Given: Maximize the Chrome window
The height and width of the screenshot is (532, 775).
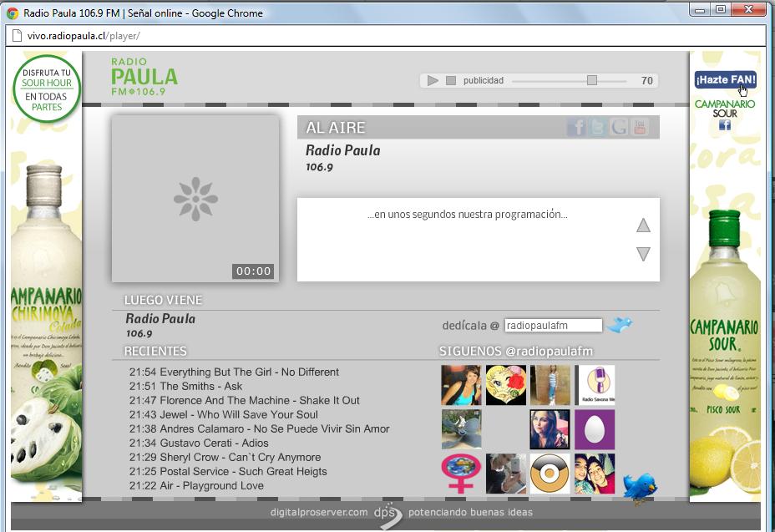Looking at the screenshot, I should [x=721, y=9].
